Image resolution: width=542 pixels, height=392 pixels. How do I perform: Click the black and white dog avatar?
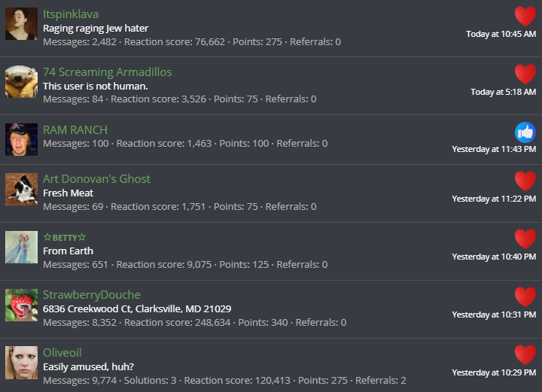[21, 190]
